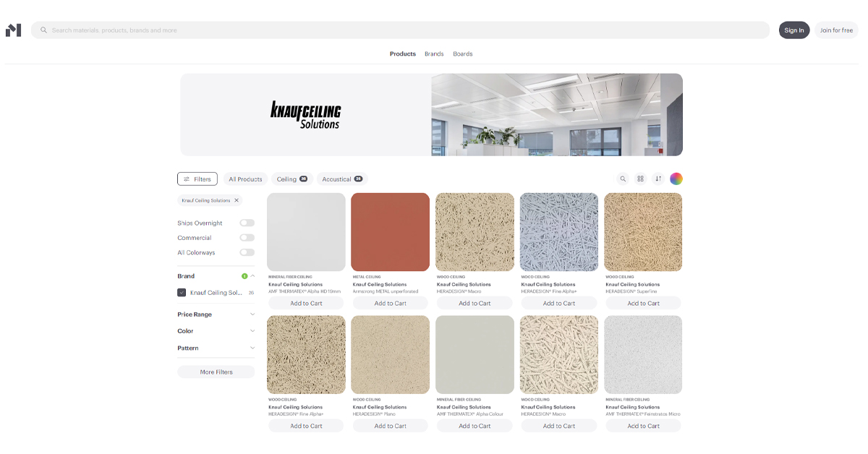Add AMF THERMATEX Feinstratos Micro to cart

pos(644,426)
